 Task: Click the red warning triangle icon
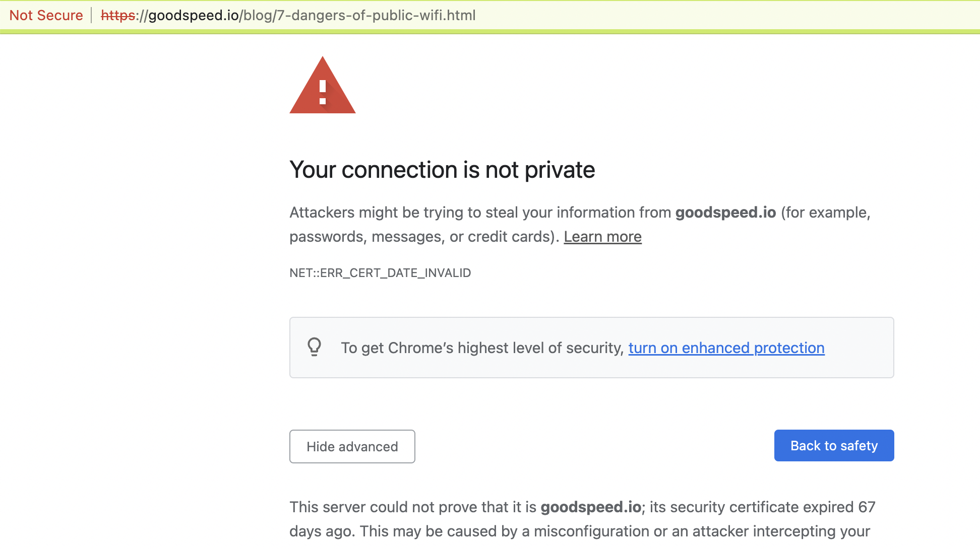323,86
